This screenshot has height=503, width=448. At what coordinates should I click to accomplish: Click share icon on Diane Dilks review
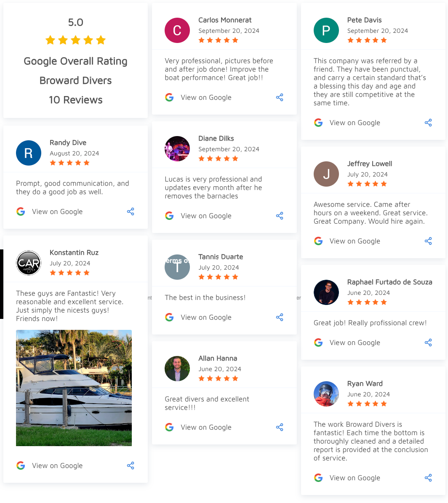279,216
